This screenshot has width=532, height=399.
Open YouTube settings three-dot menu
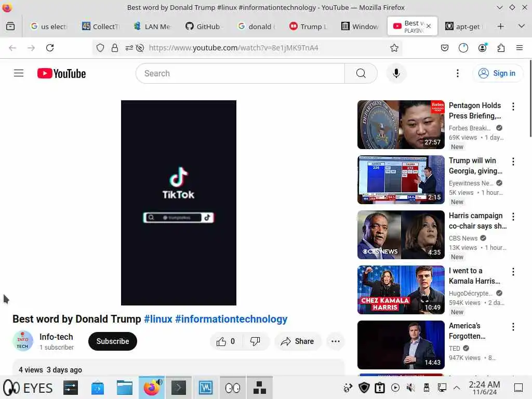pos(457,73)
